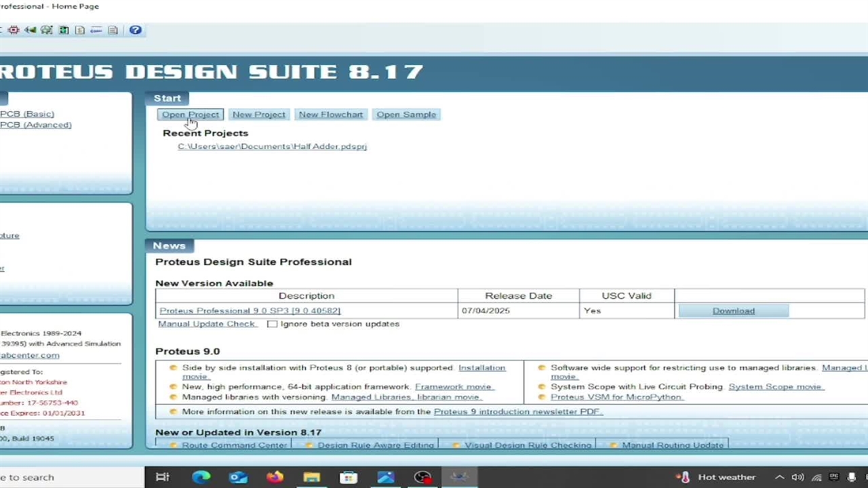Open the Proteus 9 introduction newsletter PDF

pyautogui.click(x=518, y=411)
